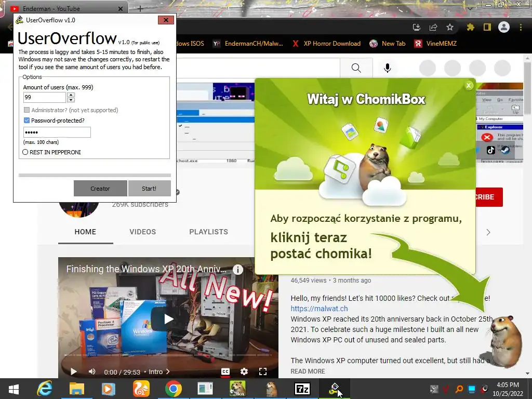Viewport: 532px width, 399px height.
Task: Open the https://malwat.ch link
Action: (x=320, y=309)
